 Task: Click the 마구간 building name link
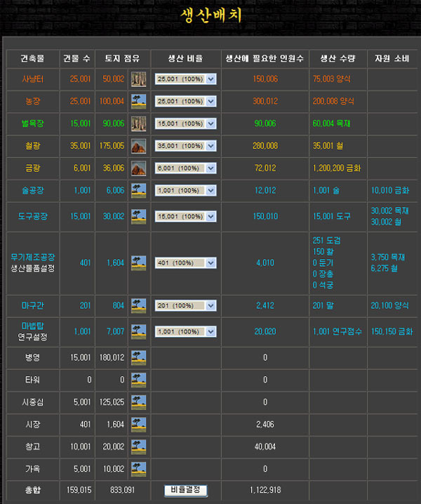point(33,306)
